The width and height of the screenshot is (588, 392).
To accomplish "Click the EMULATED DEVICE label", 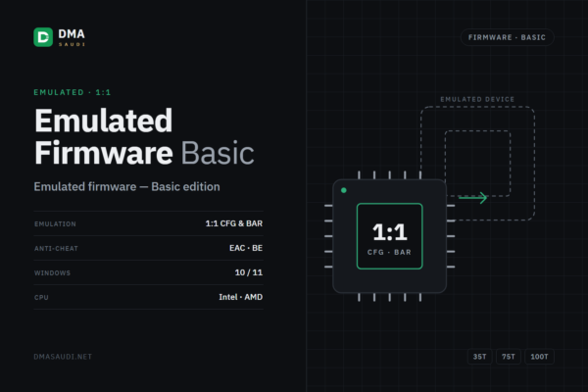I will (x=477, y=99).
